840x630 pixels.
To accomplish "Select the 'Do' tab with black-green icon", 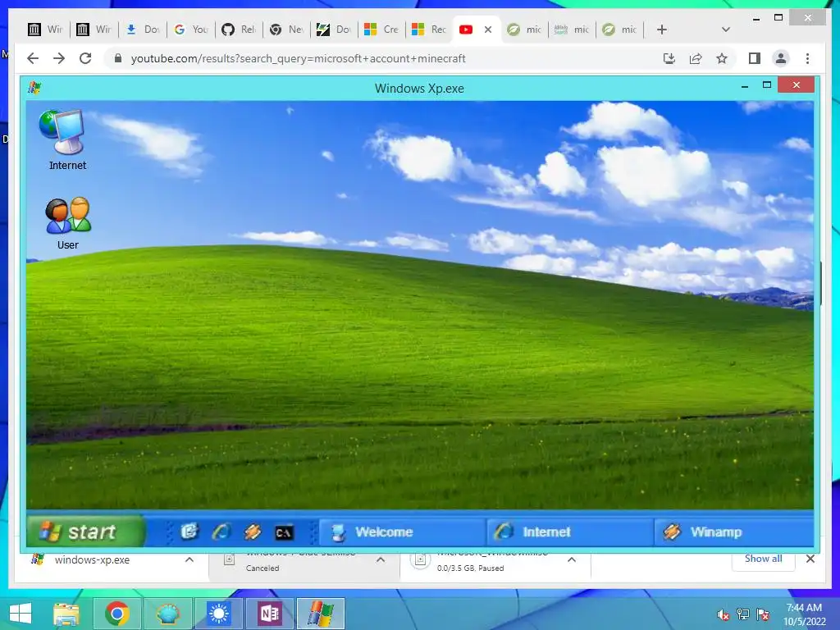I will tap(335, 30).
